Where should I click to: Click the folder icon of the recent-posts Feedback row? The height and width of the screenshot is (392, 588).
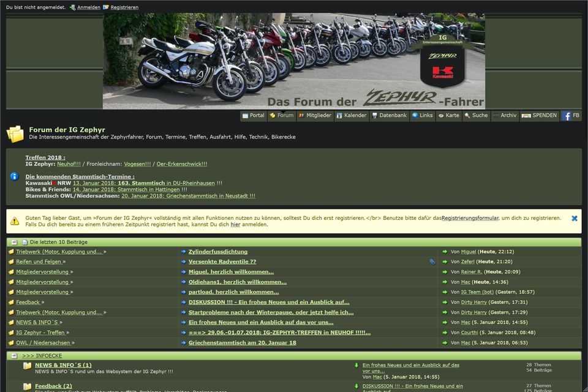(x=11, y=303)
